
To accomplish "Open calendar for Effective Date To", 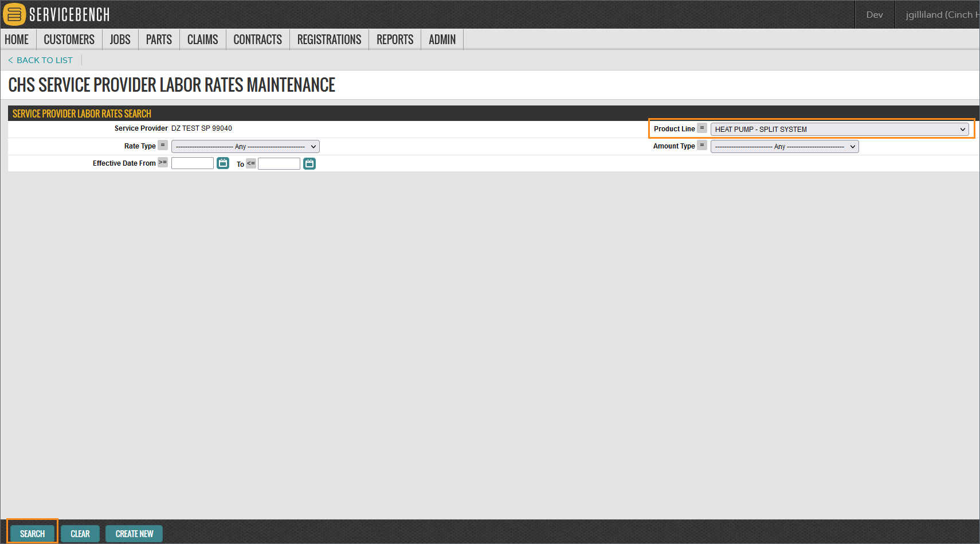I will (x=309, y=164).
